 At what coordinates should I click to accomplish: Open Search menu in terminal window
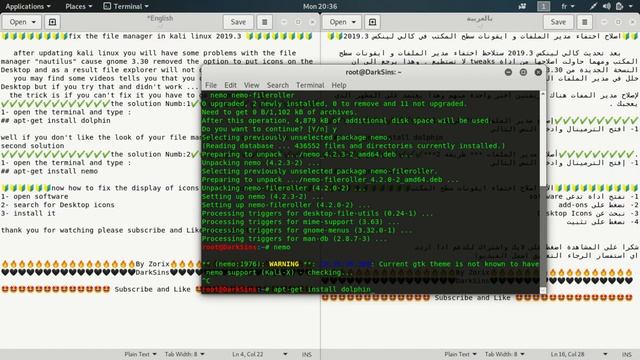click(x=278, y=85)
